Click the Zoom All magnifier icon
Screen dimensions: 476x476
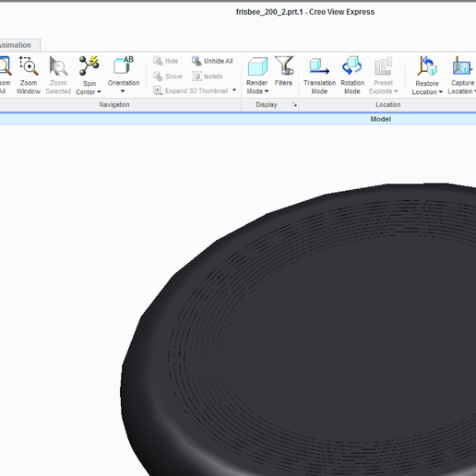click(x=6, y=65)
